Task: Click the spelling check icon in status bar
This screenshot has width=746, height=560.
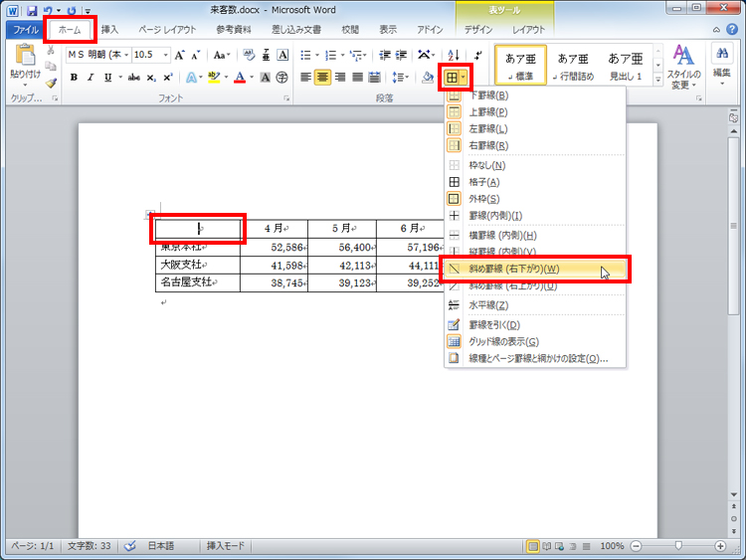Action: tap(129, 546)
